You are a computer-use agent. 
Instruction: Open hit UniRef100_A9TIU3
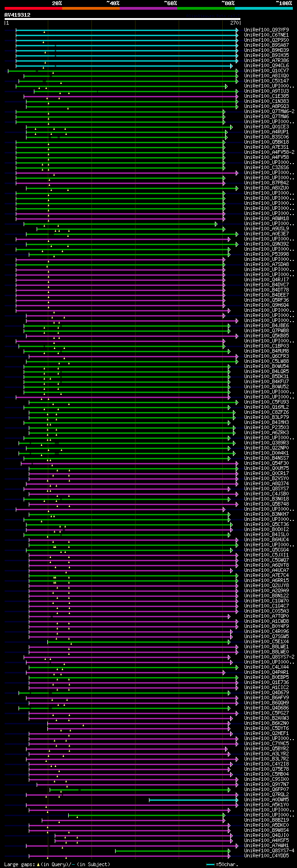tap(266, 91)
